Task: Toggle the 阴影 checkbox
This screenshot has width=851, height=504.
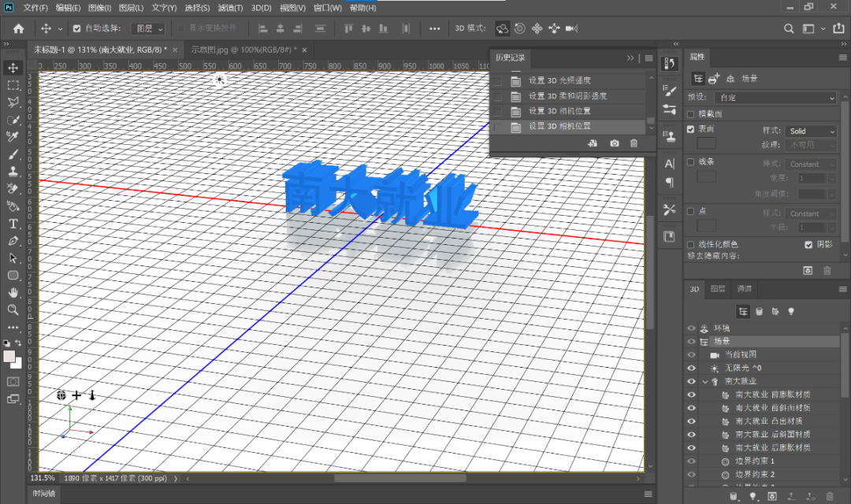Action: (808, 245)
